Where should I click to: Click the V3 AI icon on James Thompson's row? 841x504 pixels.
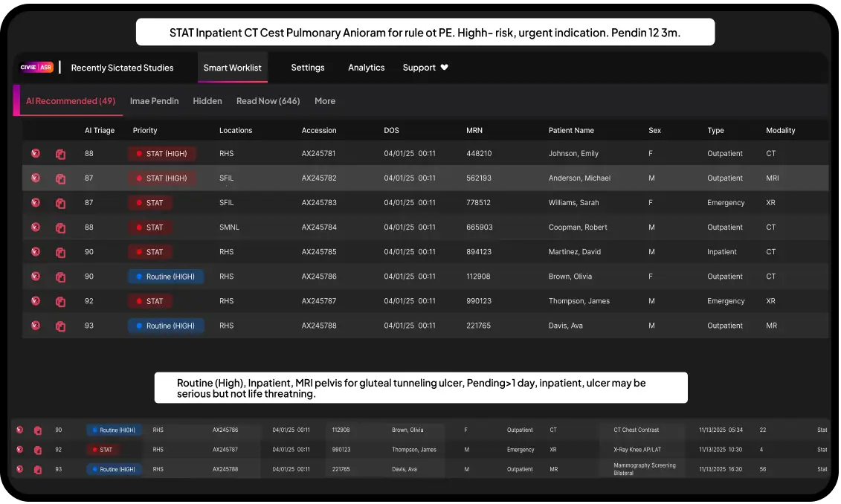click(x=35, y=301)
